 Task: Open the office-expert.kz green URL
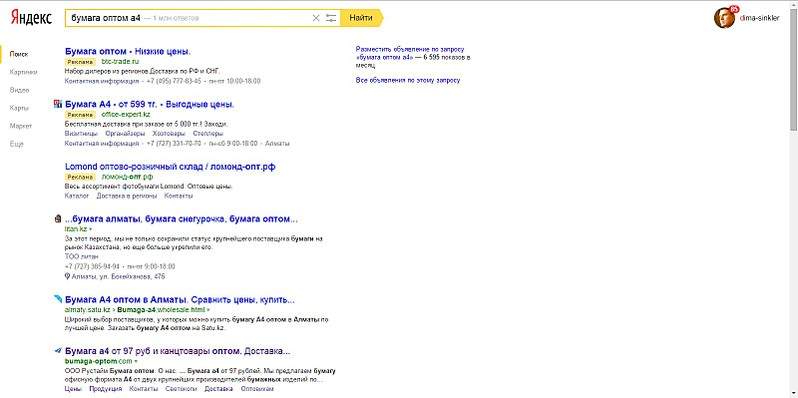point(126,115)
